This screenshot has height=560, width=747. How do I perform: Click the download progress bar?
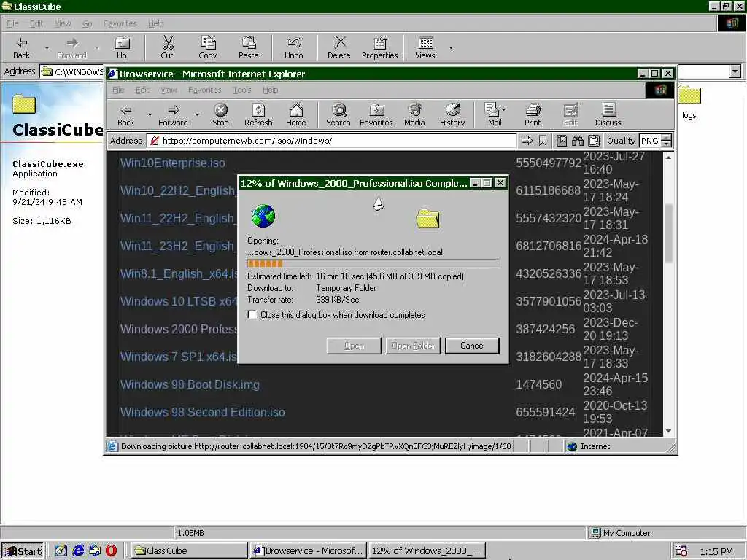pyautogui.click(x=373, y=263)
